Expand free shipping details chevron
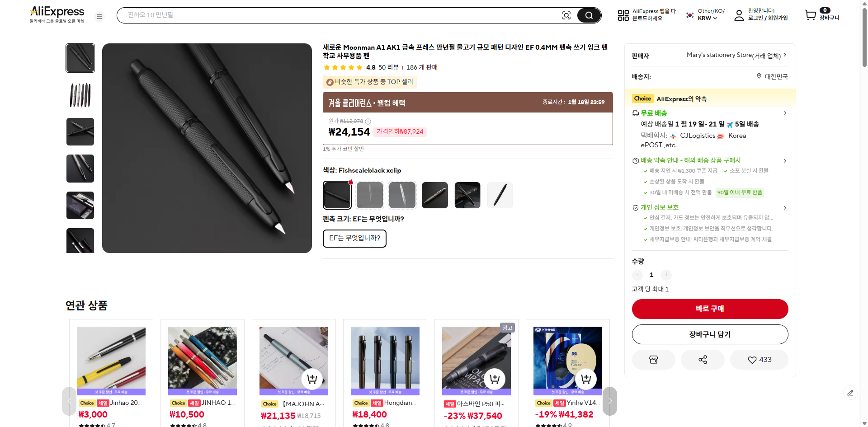The height and width of the screenshot is (427, 868). [785, 113]
